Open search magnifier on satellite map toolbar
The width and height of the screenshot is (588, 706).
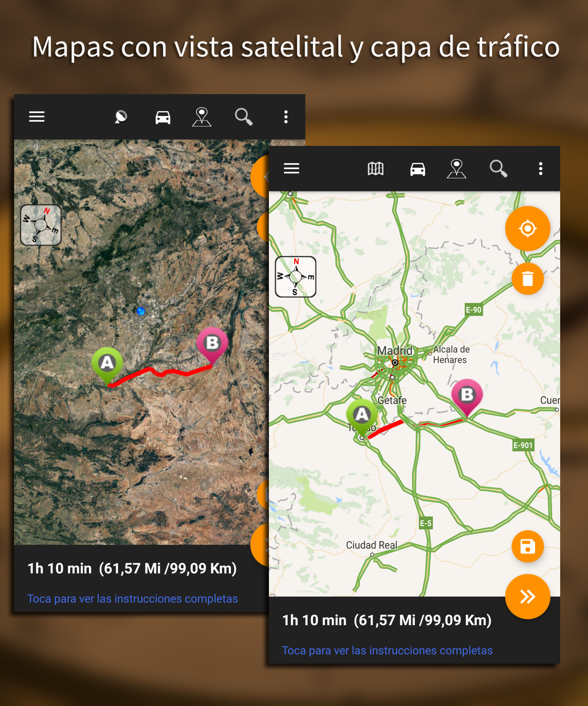[x=243, y=117]
